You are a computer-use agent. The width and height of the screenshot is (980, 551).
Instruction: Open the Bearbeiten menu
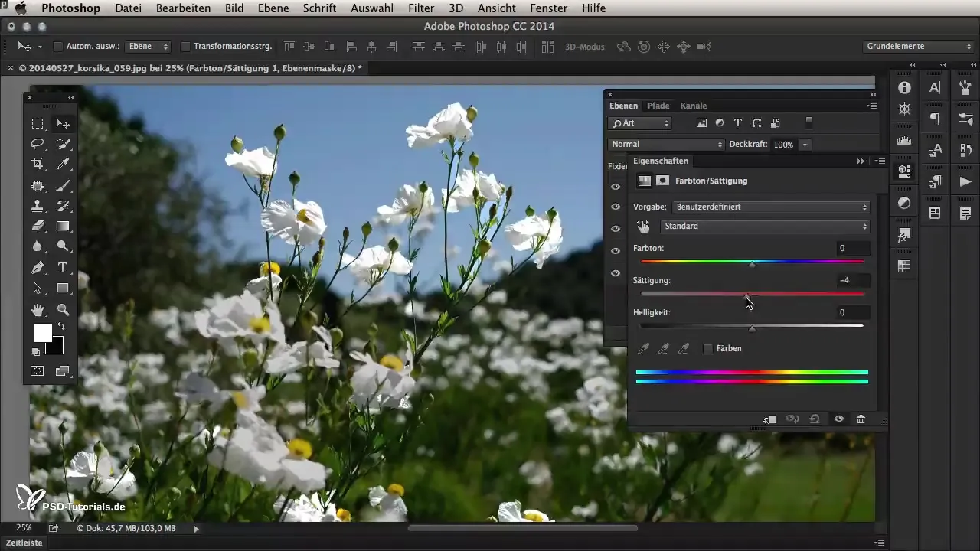(185, 8)
